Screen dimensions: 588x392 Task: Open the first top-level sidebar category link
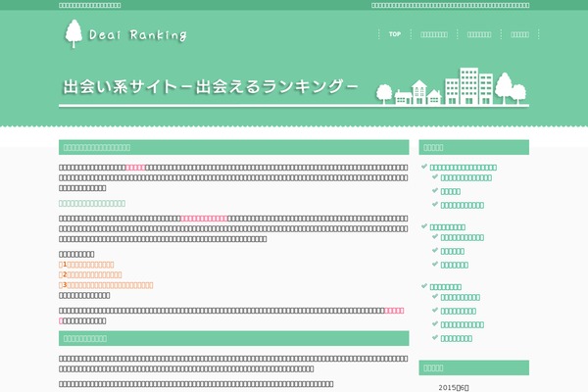pos(464,168)
